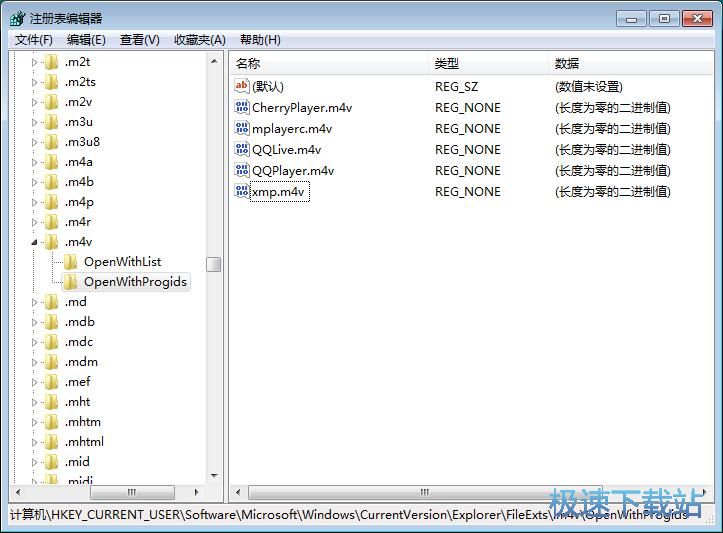
Task: Click the binary icon of QQPlayer.m4v
Action: click(x=242, y=171)
